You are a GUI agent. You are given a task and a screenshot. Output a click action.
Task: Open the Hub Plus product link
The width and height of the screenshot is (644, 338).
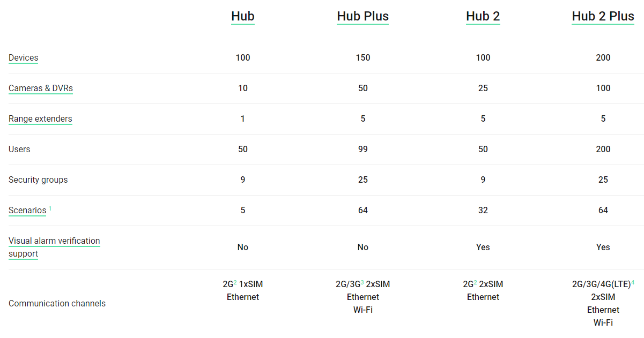[x=363, y=17]
